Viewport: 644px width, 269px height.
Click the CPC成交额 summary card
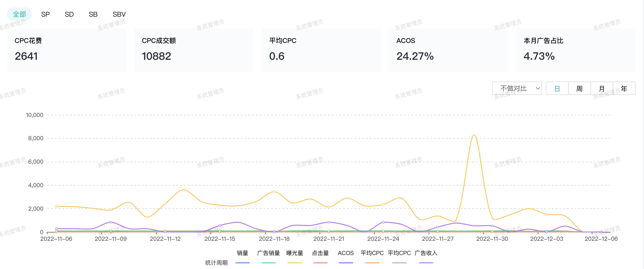[194, 50]
